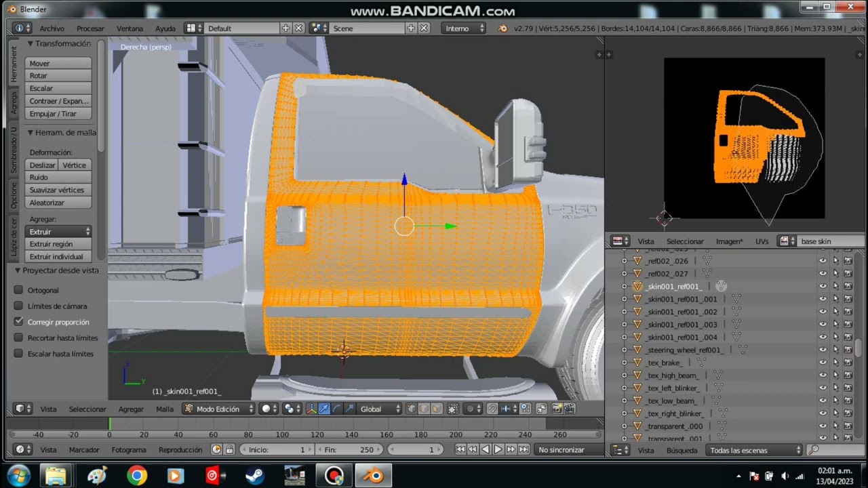This screenshot has height=488, width=868.
Task: Open the Archivo menu
Action: [x=52, y=28]
